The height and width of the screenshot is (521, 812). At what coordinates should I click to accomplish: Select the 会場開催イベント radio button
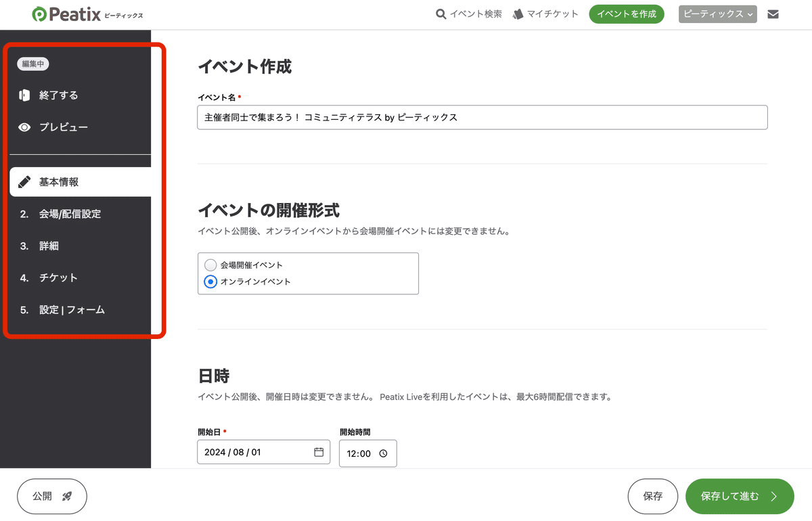point(210,265)
